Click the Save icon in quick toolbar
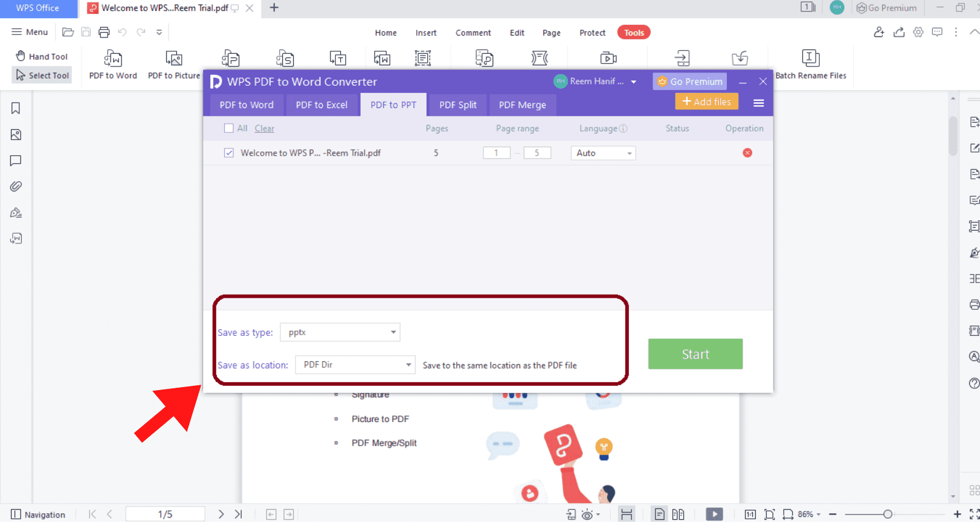Viewport: 980px width, 529px height. [x=86, y=32]
